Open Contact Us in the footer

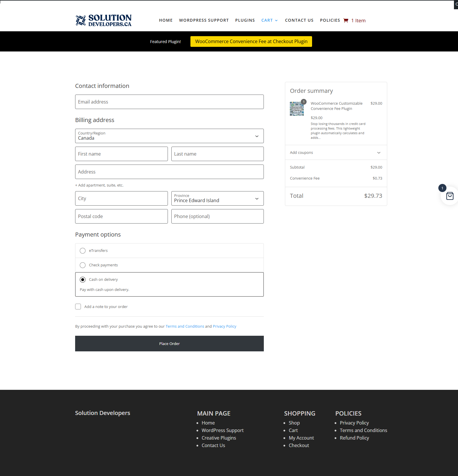213,445
